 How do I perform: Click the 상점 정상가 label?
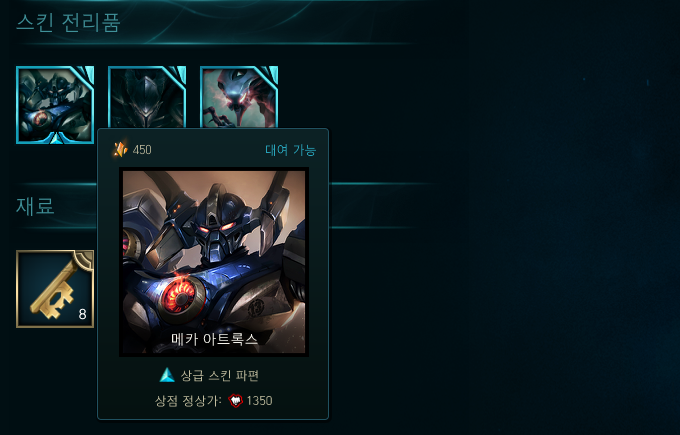[188, 401]
